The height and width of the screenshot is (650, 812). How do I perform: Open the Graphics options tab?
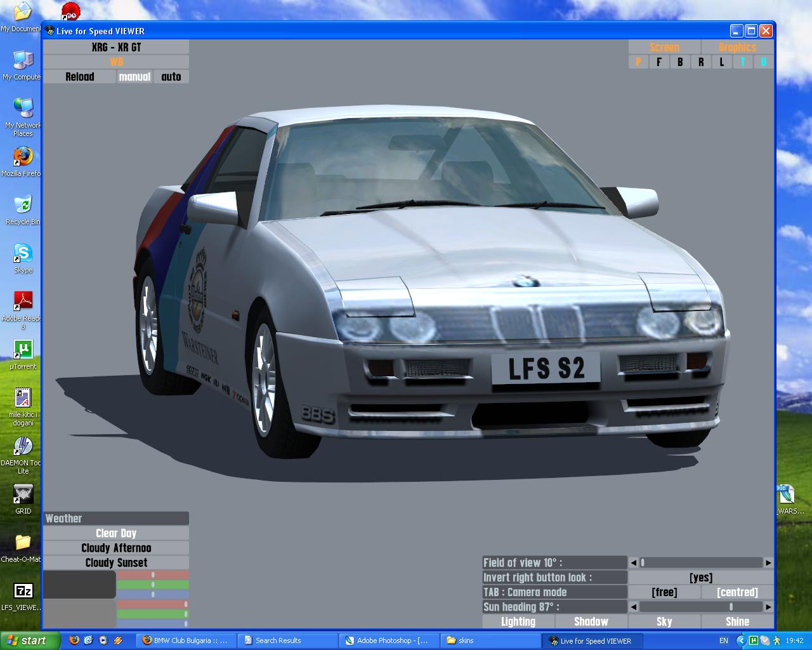point(737,48)
